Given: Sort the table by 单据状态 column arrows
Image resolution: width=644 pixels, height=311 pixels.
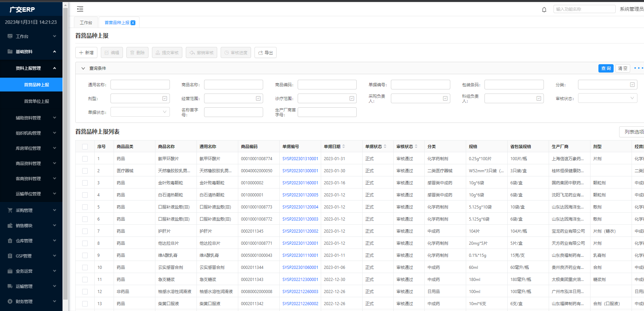Looking at the screenshot, I should click(x=385, y=146).
